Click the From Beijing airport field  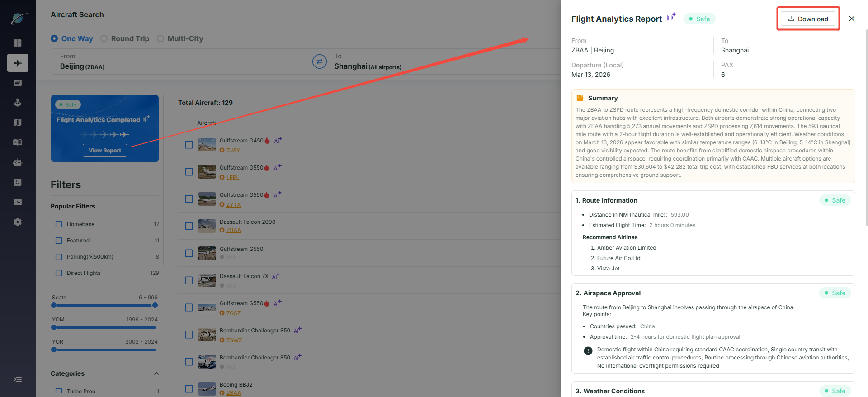click(185, 61)
